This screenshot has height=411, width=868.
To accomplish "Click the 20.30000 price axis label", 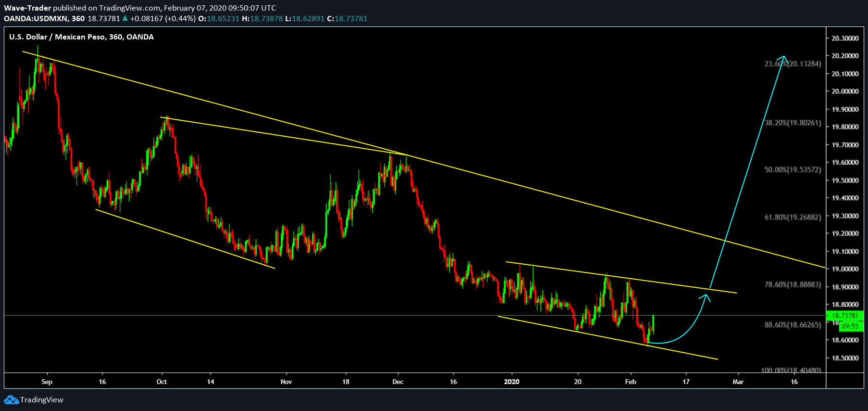I will click(x=845, y=38).
